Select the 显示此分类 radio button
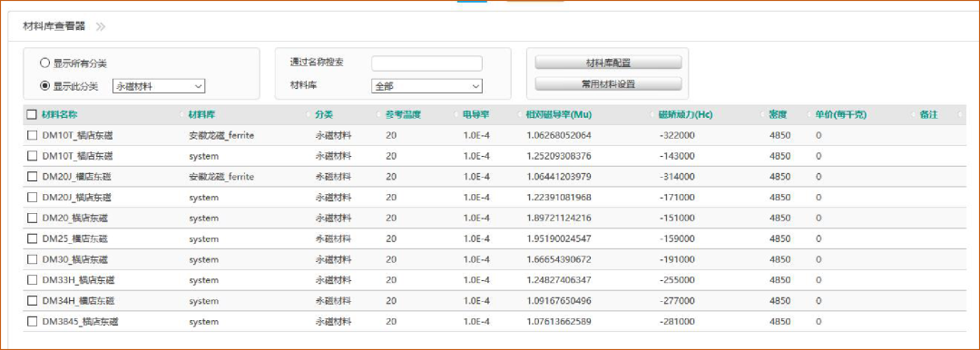Image resolution: width=980 pixels, height=350 pixels. tap(44, 86)
